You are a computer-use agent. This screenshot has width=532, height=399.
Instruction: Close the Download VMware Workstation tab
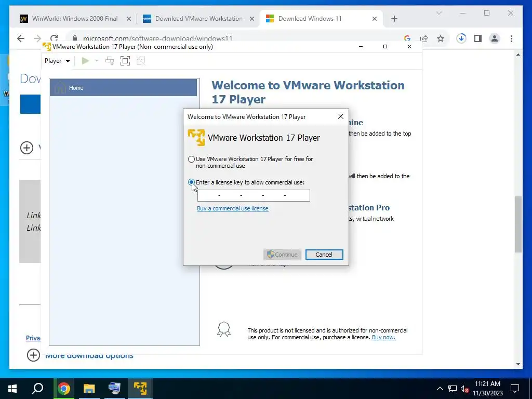pos(252,19)
